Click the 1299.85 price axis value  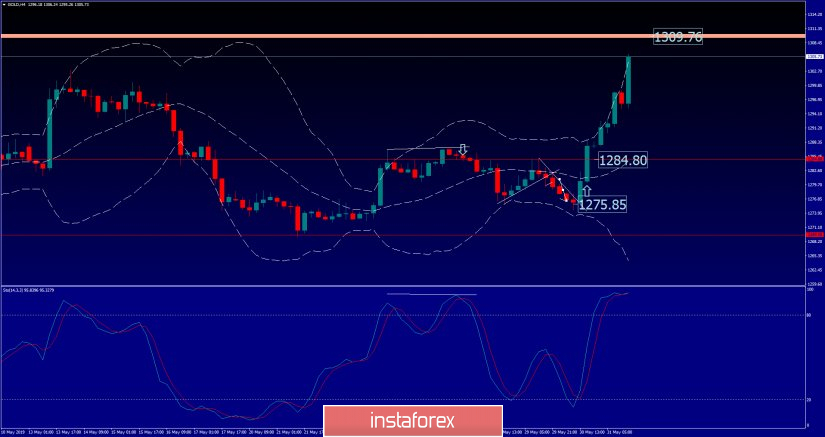tap(813, 85)
